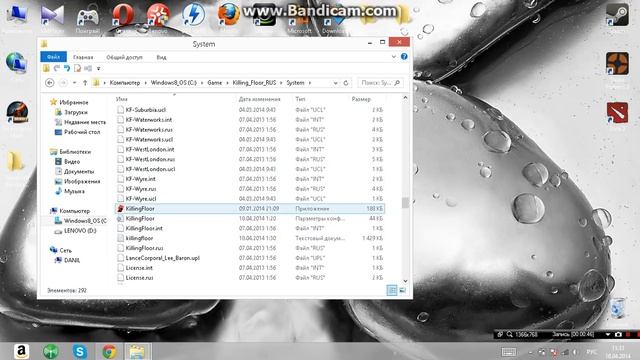Screen dimensions: 640x360
Task: Go back with the back arrow
Action: tap(50, 83)
